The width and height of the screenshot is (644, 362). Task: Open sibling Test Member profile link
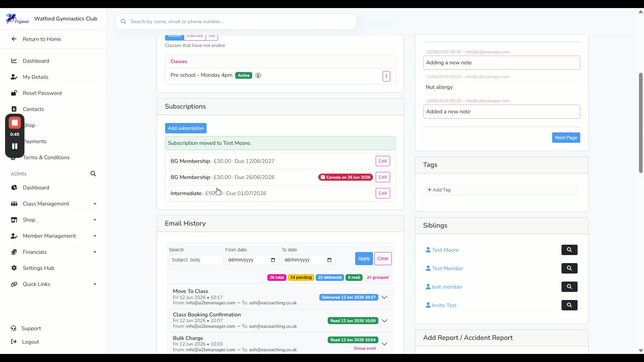point(447,268)
